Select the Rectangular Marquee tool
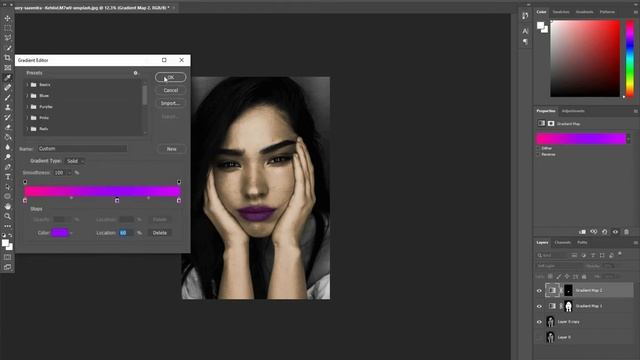 7,28
